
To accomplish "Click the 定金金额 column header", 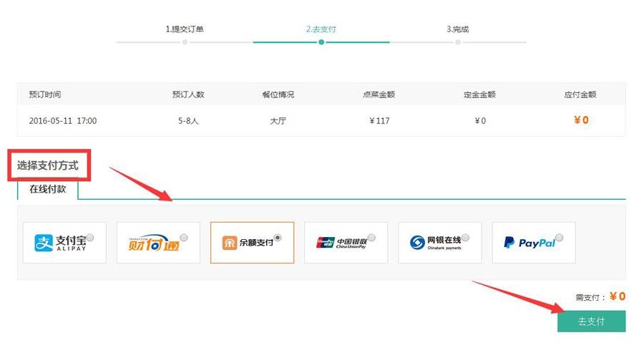I will [x=479, y=95].
